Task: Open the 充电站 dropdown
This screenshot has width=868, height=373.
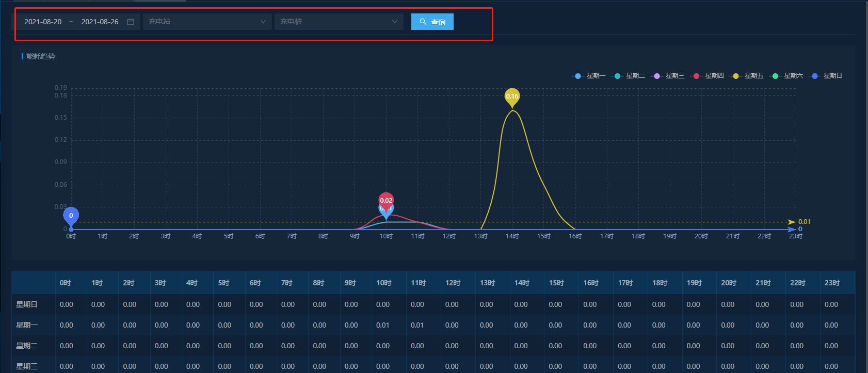Action: [207, 22]
